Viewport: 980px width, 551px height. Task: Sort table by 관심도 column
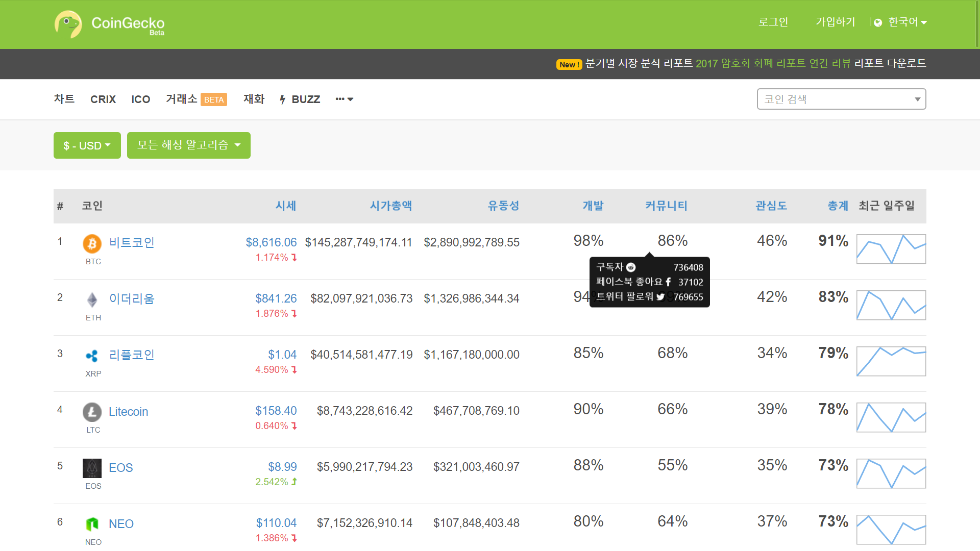click(771, 206)
